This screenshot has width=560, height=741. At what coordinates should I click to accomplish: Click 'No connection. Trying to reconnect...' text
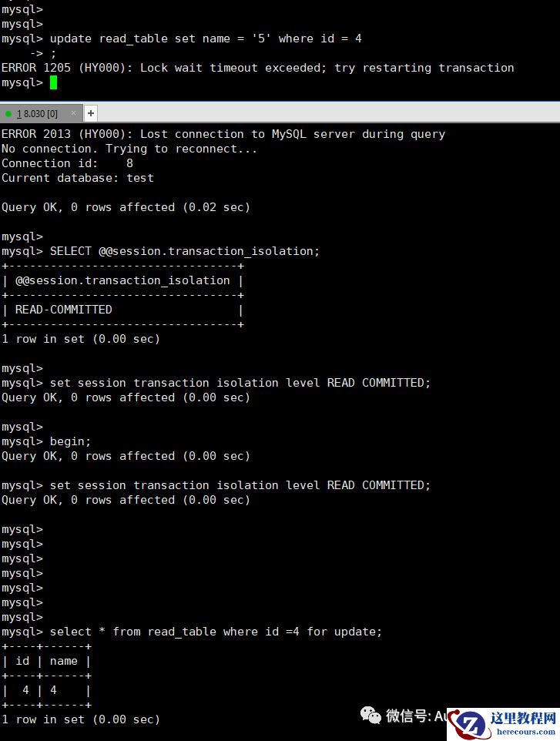coord(129,149)
